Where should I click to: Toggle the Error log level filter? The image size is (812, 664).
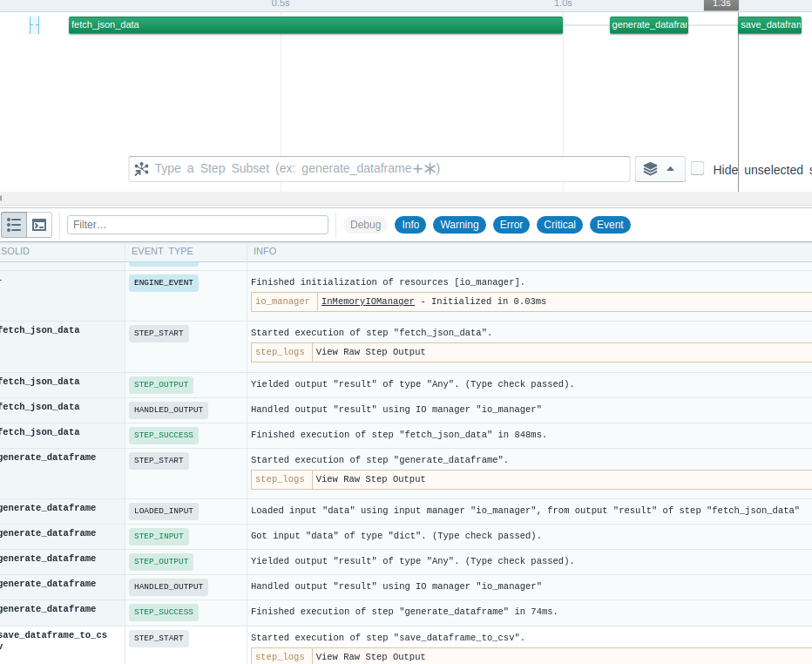[511, 225]
